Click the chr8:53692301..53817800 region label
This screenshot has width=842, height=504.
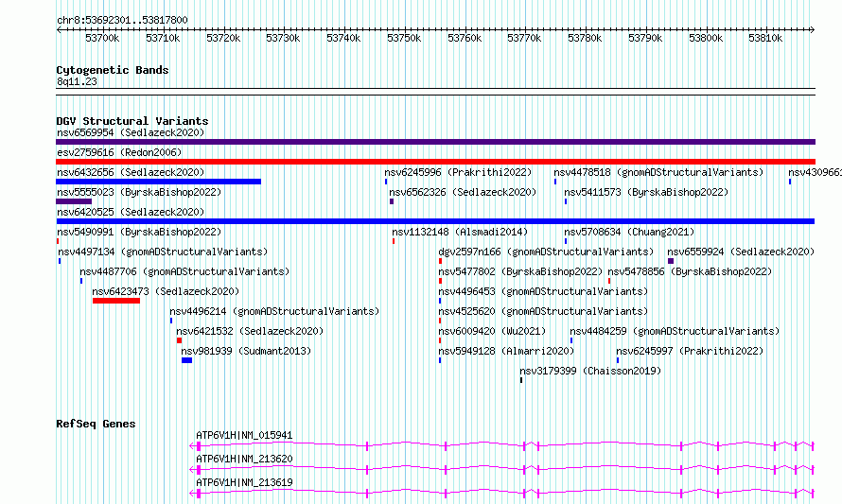(x=122, y=21)
